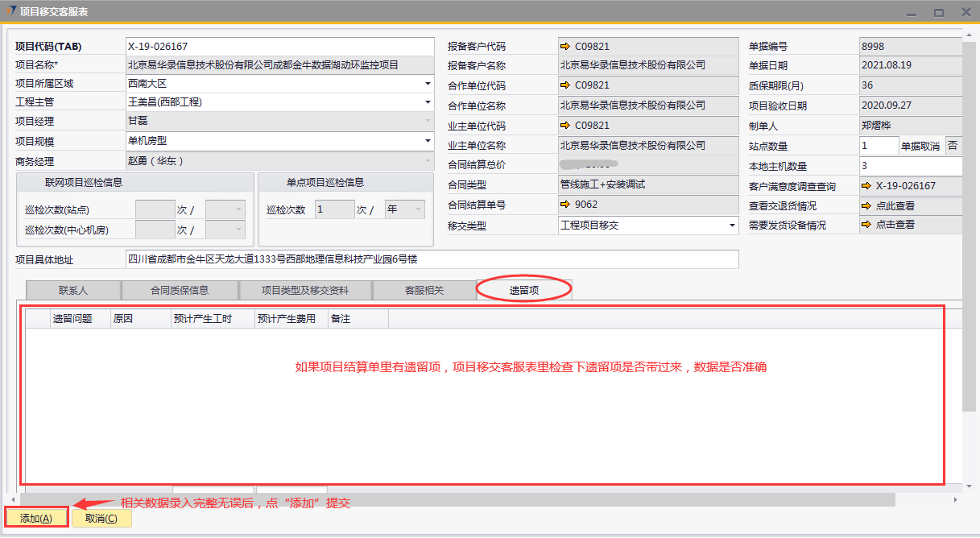Open the 移交类型 dropdown
The height and width of the screenshot is (538, 980).
(x=732, y=226)
